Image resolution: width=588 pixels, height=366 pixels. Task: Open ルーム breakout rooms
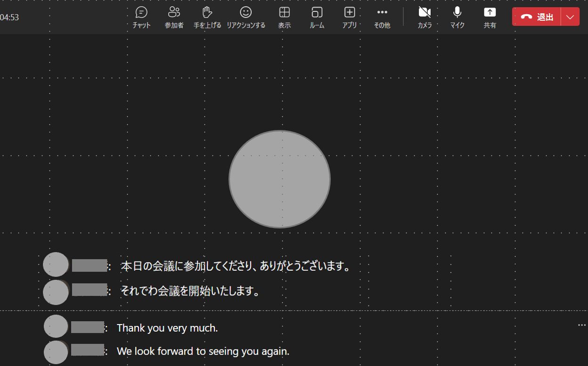[317, 17]
